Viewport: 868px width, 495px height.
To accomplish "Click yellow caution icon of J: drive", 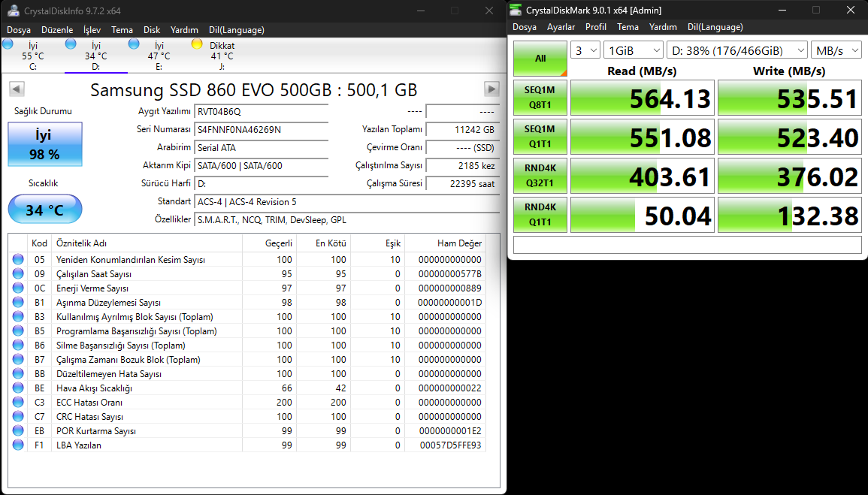I will click(197, 44).
